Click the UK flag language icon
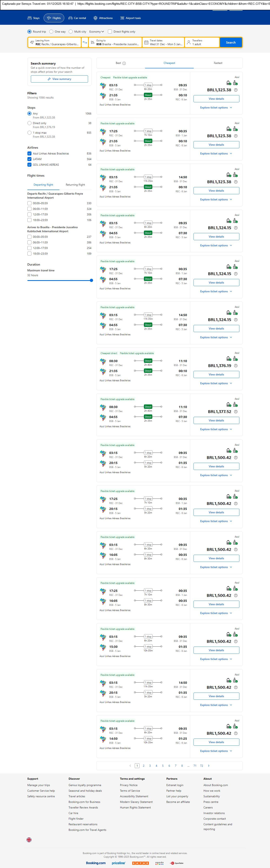Image resolution: width=270 pixels, height=868 pixels. tap(29, 840)
